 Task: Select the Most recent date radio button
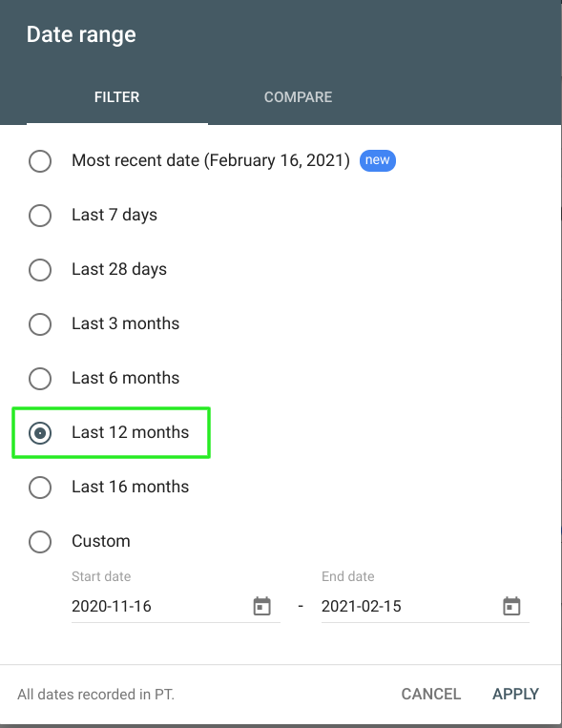coord(40,161)
